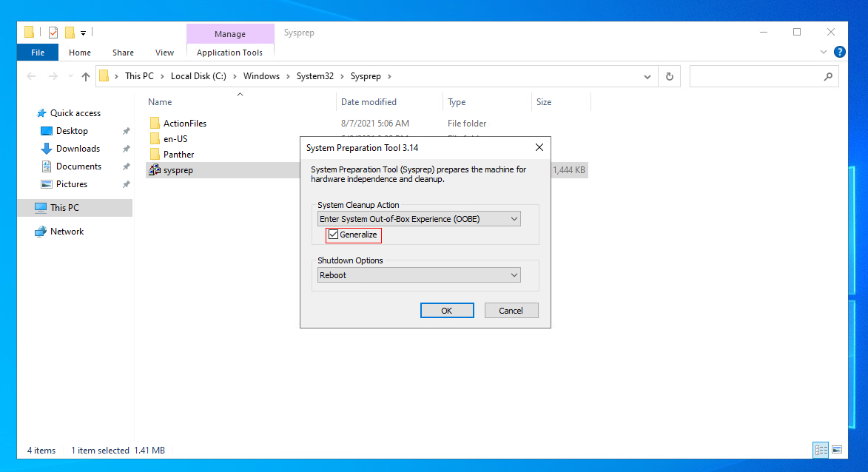Open Shutdown Options Reboot dropdown
Image resolution: width=868 pixels, height=472 pixels.
pos(419,275)
